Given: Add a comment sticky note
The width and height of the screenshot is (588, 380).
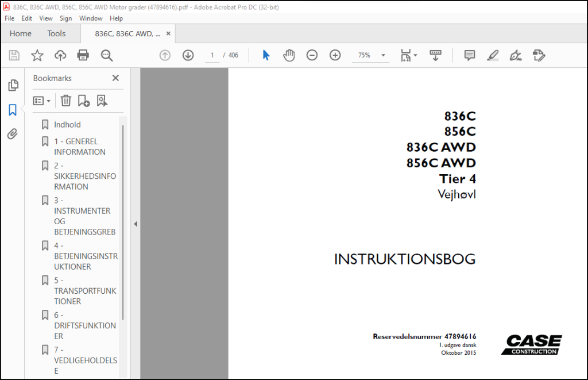Looking at the screenshot, I should (470, 55).
